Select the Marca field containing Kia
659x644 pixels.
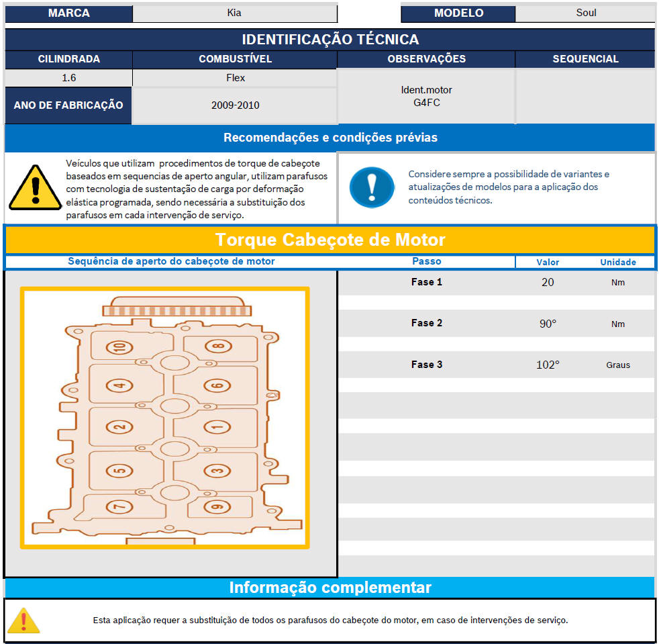pyautogui.click(x=235, y=13)
